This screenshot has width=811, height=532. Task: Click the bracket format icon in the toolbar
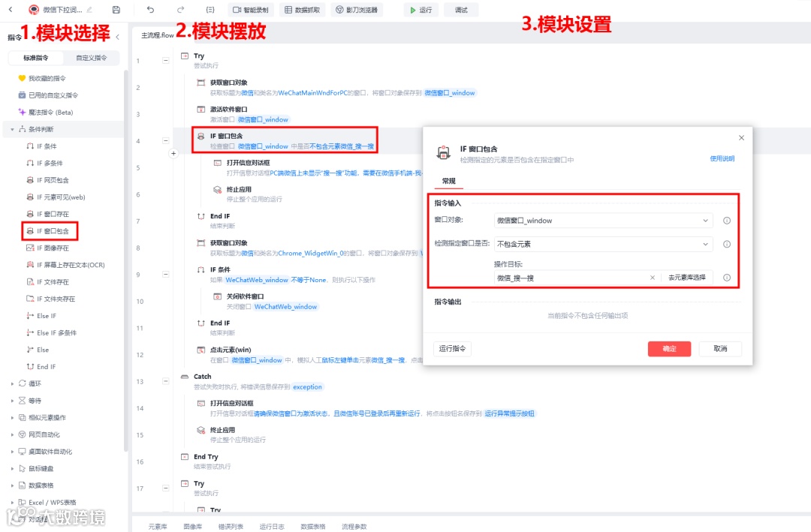[210, 9]
